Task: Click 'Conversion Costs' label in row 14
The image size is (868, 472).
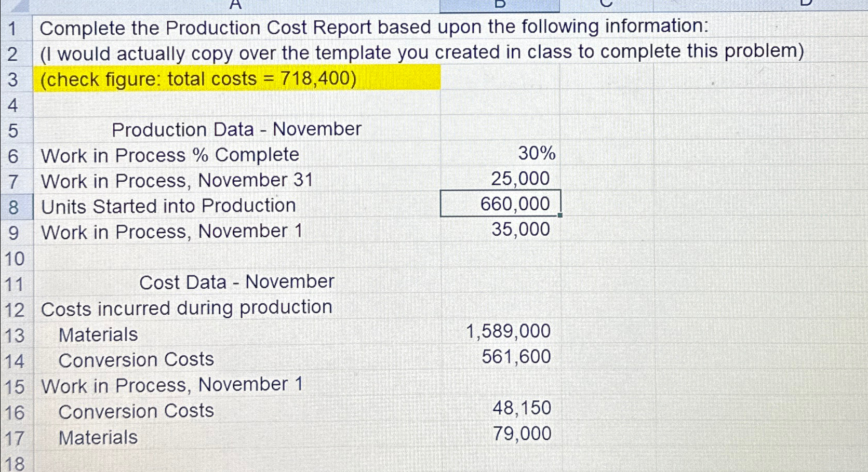Action: [136, 360]
